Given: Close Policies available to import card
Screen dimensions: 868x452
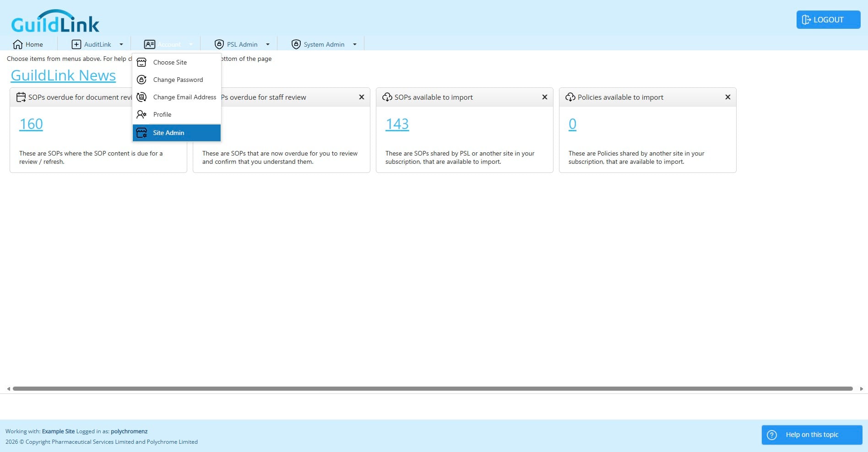Looking at the screenshot, I should coord(728,97).
